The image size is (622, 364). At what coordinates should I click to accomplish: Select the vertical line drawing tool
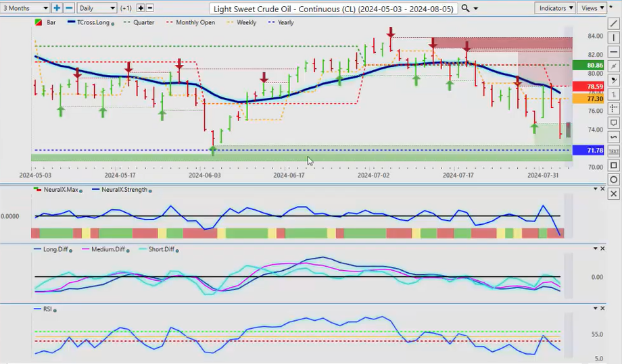pyautogui.click(x=613, y=38)
